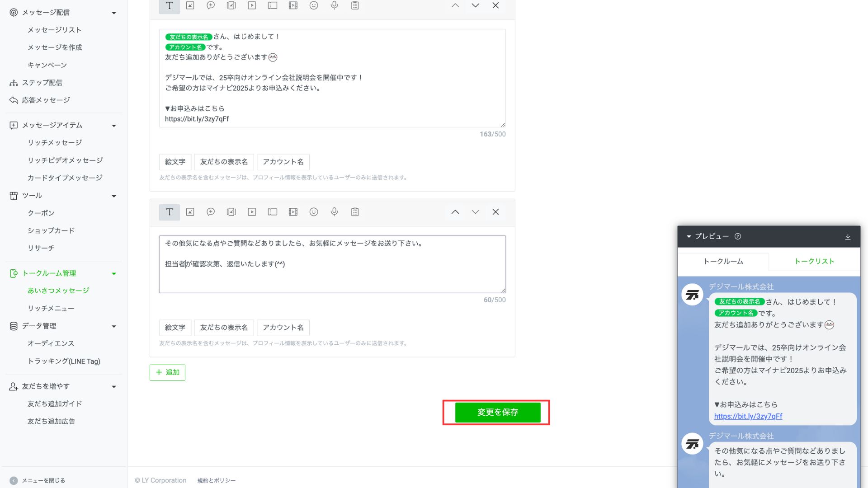Open トラッキング(LINE Tag) in the sidebar
868x488 pixels.
tap(64, 361)
